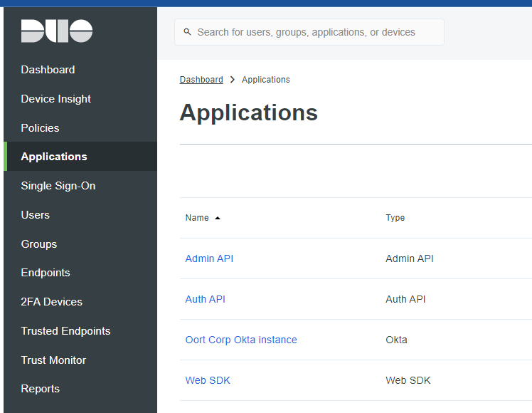Click the Duo logo
This screenshot has height=413, width=532.
tap(57, 31)
